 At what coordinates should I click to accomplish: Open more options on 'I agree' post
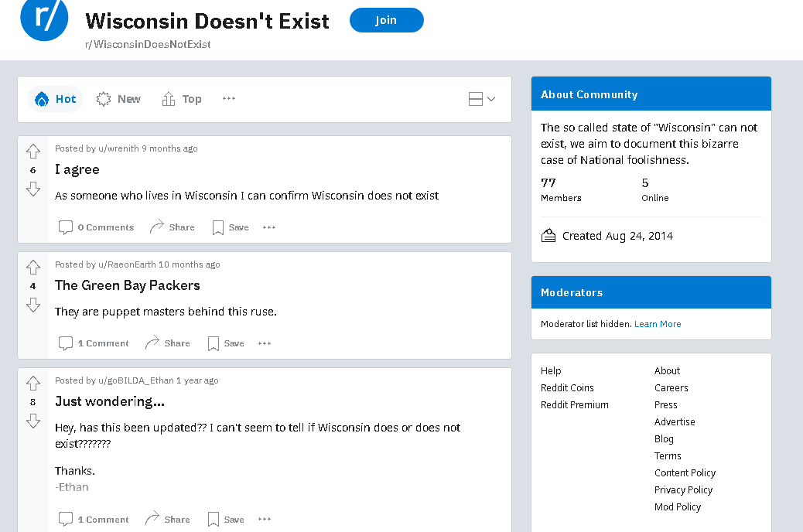pyautogui.click(x=269, y=227)
